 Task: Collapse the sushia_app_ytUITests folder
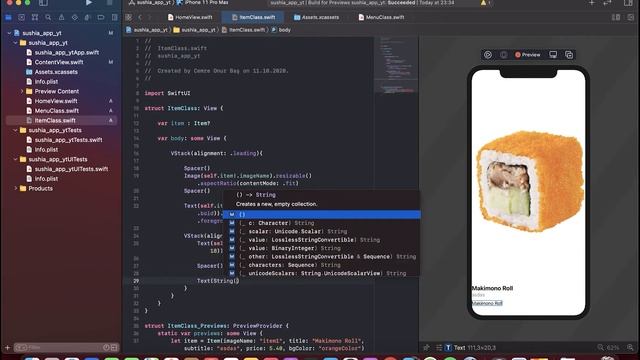tap(16, 159)
